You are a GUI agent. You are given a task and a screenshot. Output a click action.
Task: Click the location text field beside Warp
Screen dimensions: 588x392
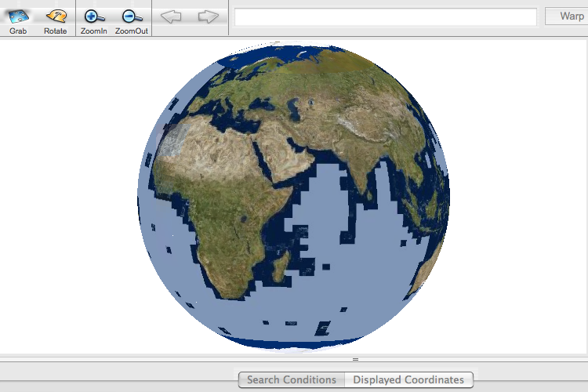pyautogui.click(x=386, y=17)
